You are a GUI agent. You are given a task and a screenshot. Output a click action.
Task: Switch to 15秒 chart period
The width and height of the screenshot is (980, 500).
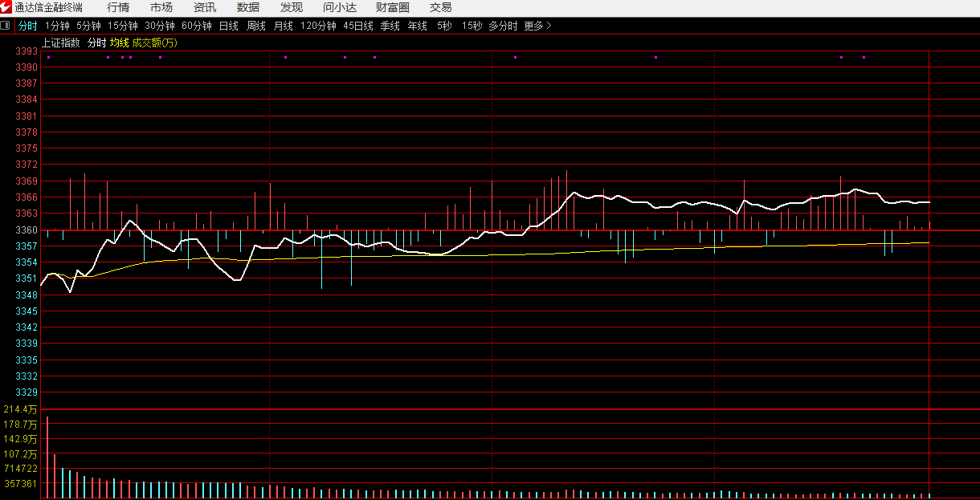tap(472, 26)
